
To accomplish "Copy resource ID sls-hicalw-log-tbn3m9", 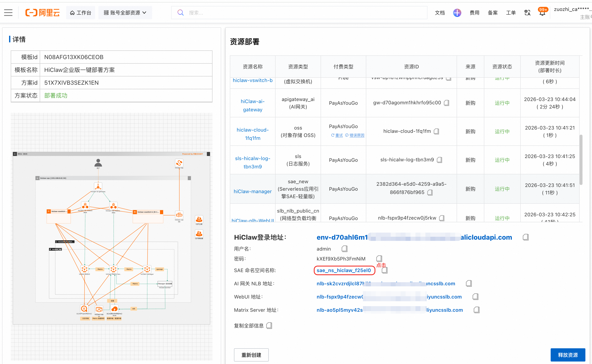I will click(x=439, y=160).
